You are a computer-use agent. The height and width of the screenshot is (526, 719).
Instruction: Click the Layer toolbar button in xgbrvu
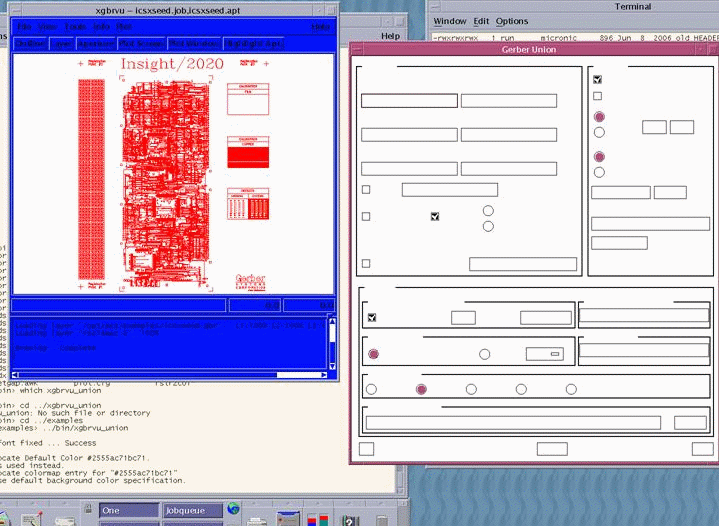point(61,44)
